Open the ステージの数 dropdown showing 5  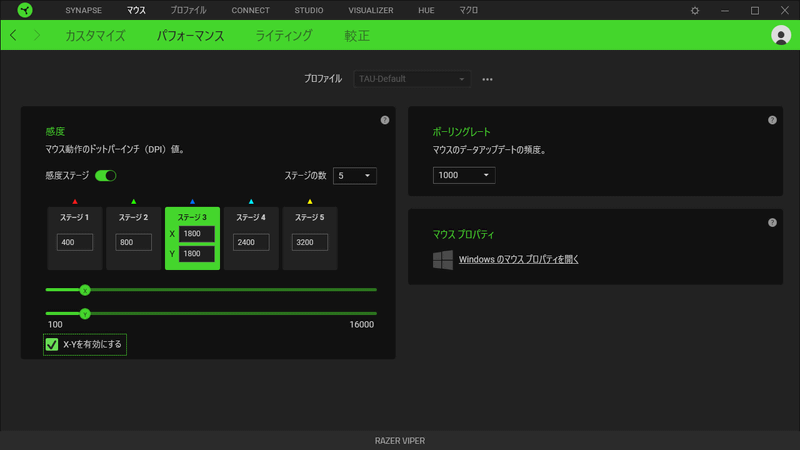click(355, 176)
